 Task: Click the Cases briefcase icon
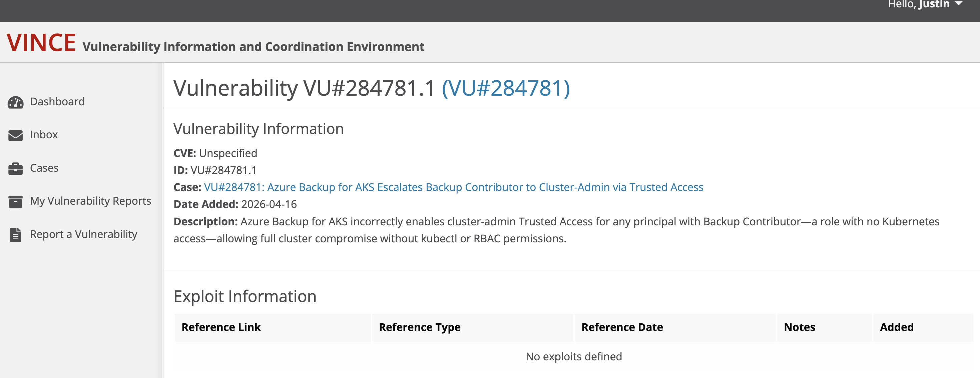click(x=16, y=168)
